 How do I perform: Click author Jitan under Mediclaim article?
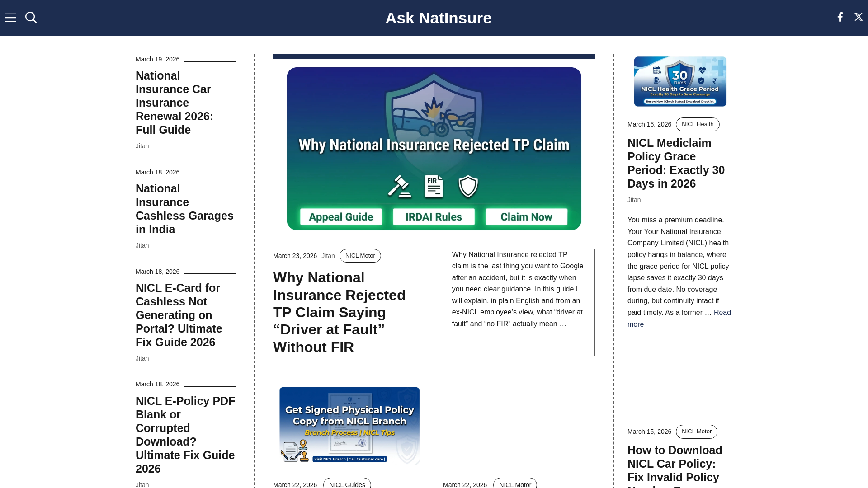[634, 200]
